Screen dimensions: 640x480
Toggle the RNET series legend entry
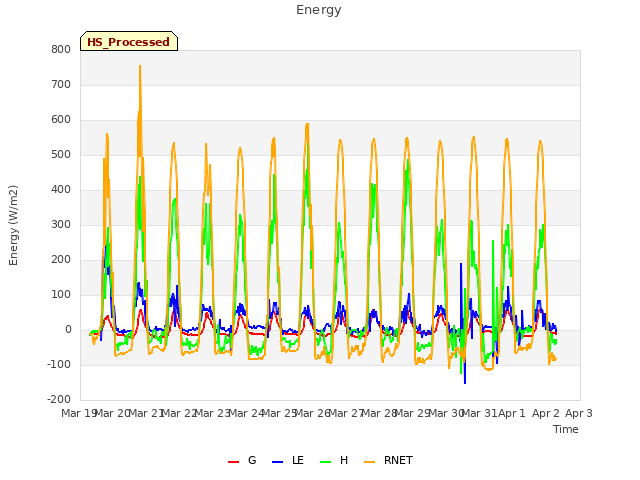click(388, 460)
